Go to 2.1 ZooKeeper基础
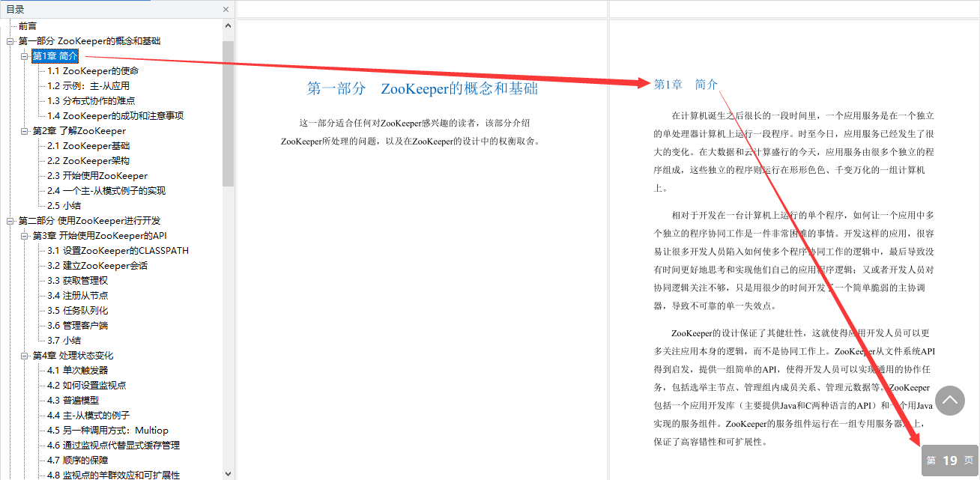This screenshot has height=480, width=980. point(88,146)
